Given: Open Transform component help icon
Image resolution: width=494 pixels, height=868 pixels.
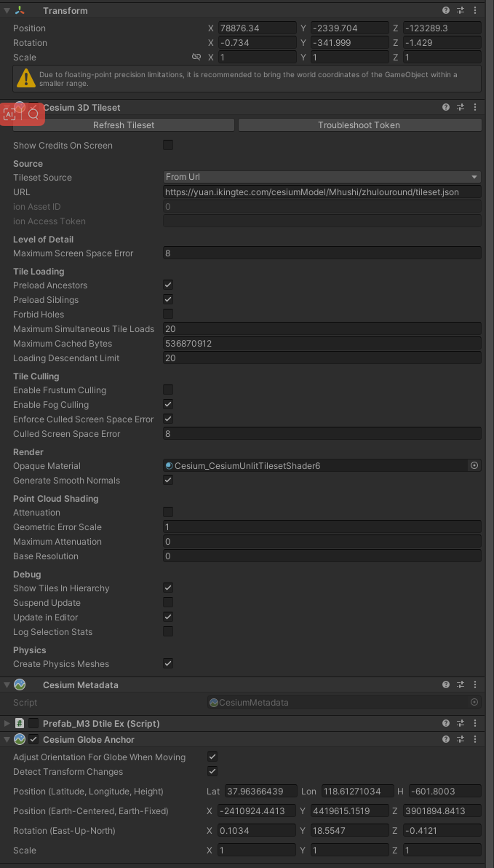Looking at the screenshot, I should 446,11.
